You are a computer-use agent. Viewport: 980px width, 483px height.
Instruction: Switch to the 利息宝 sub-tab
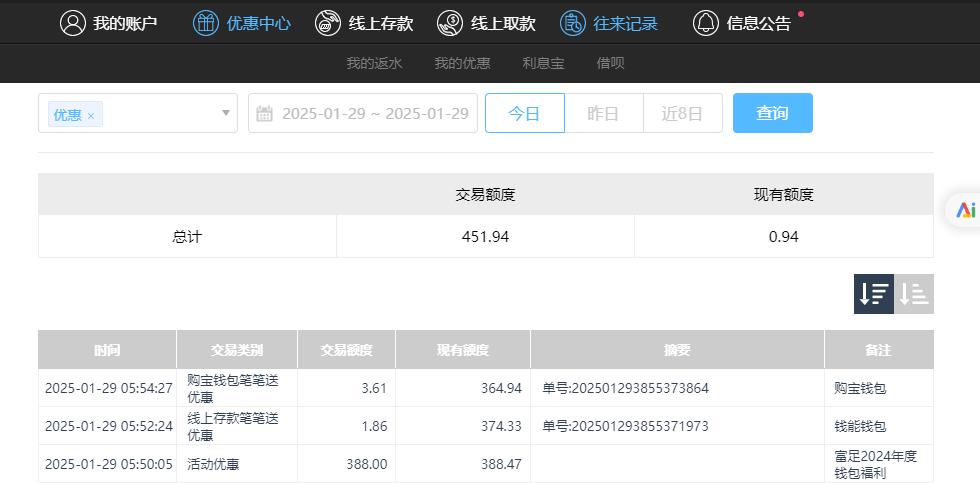pyautogui.click(x=543, y=63)
